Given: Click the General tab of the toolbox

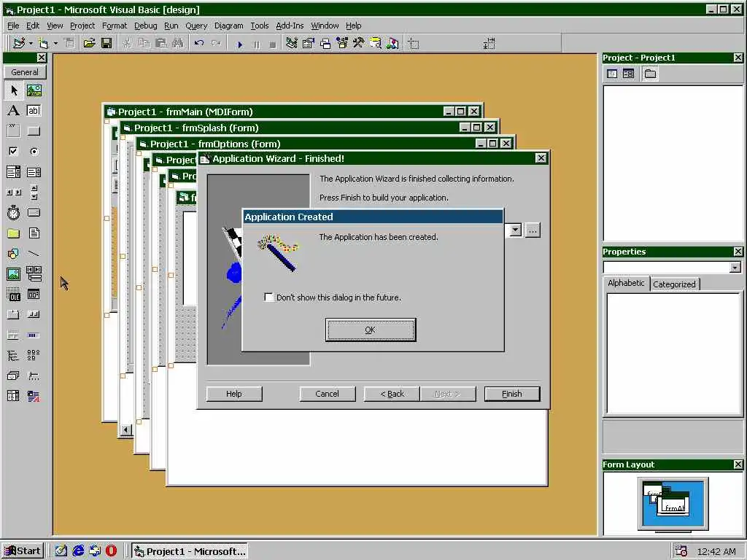Looking at the screenshot, I should click(25, 72).
